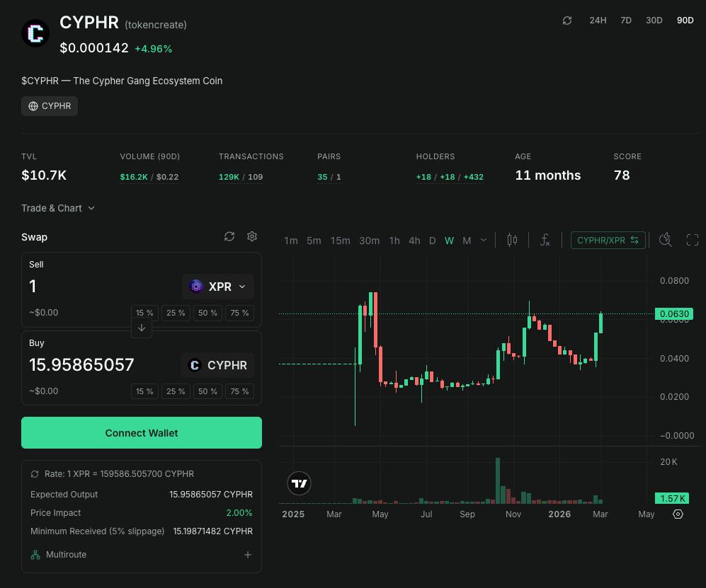Click the CYPHR buy token icon
This screenshot has width=706, height=588.
coord(195,365)
